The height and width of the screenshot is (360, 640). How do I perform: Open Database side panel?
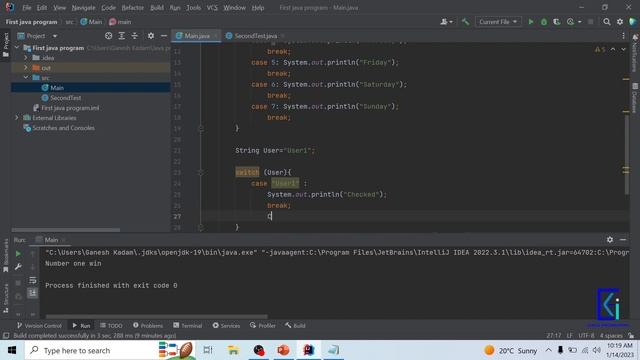[x=635, y=98]
